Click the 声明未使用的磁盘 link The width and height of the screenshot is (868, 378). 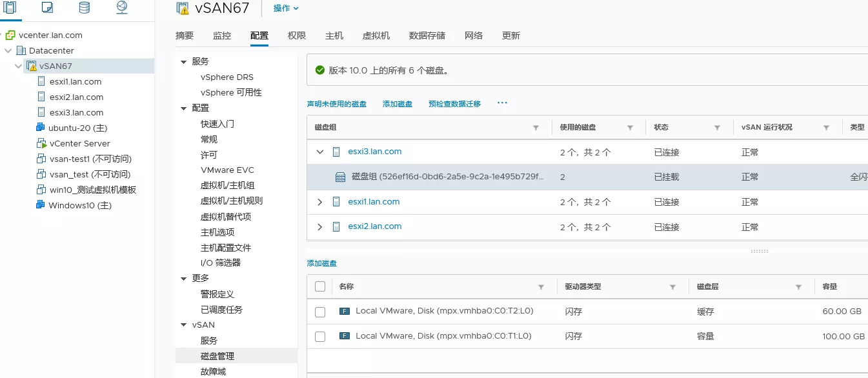coord(336,104)
